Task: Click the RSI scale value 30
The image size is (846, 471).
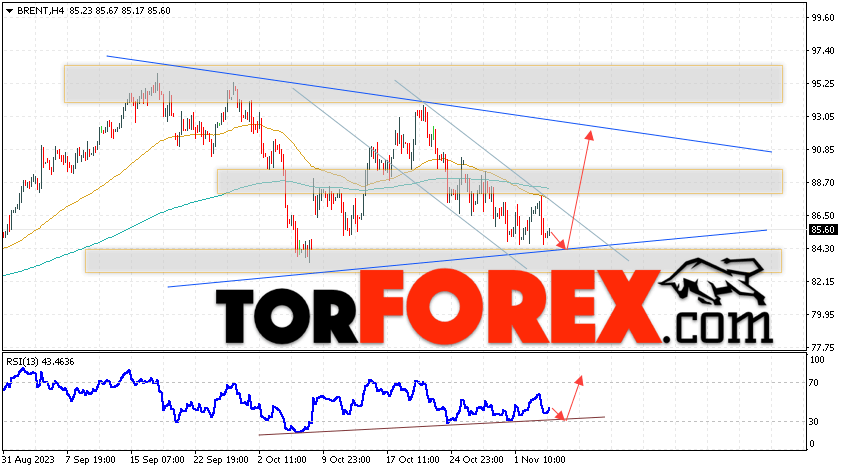Action: click(814, 421)
